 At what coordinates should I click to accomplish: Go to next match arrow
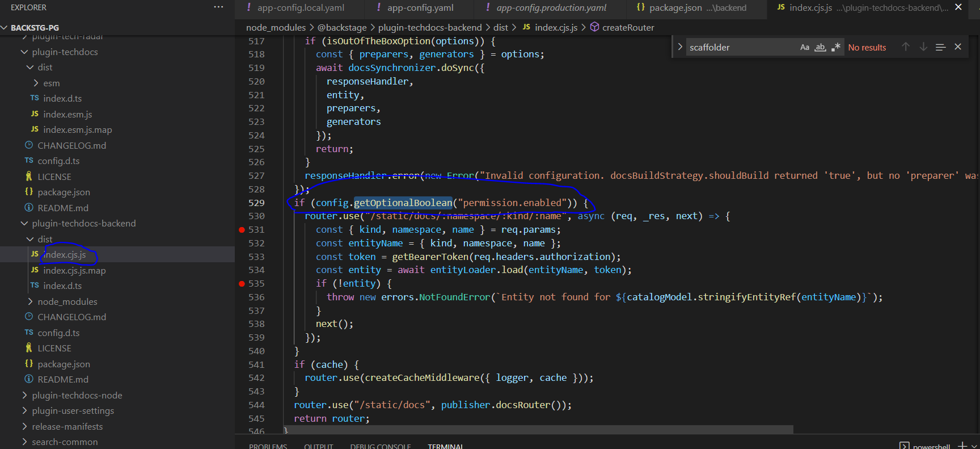[x=923, y=47]
